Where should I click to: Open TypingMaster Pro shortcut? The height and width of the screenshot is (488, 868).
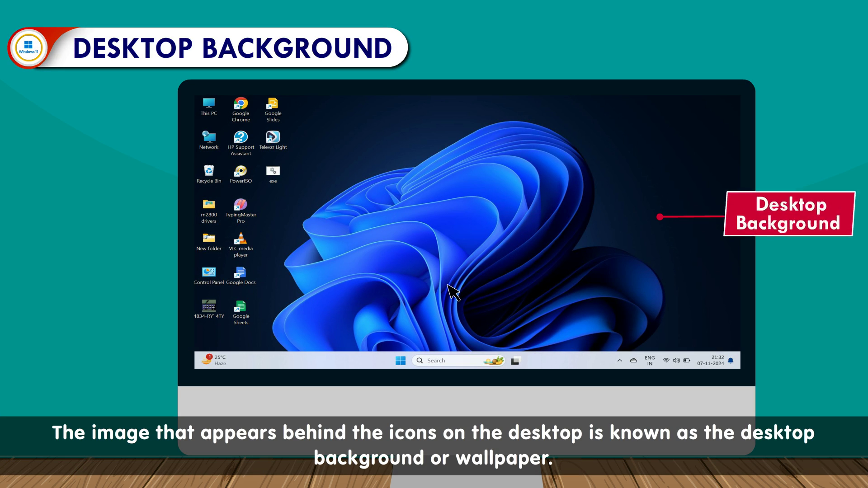(241, 205)
